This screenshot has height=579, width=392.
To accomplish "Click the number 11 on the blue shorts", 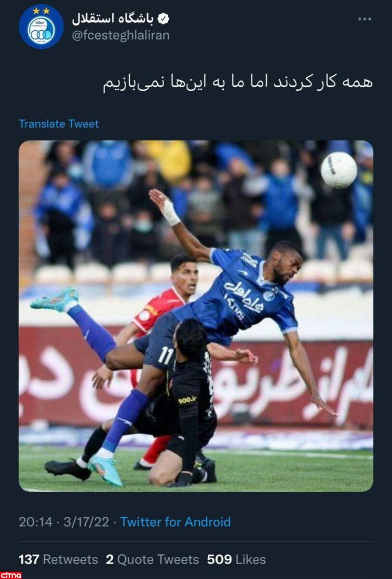I will tap(165, 356).
